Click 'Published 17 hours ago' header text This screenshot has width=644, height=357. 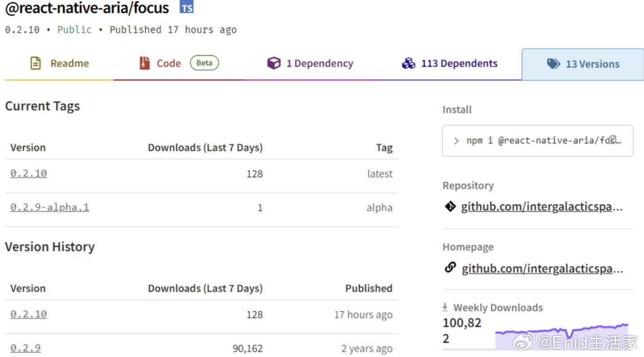[173, 30]
